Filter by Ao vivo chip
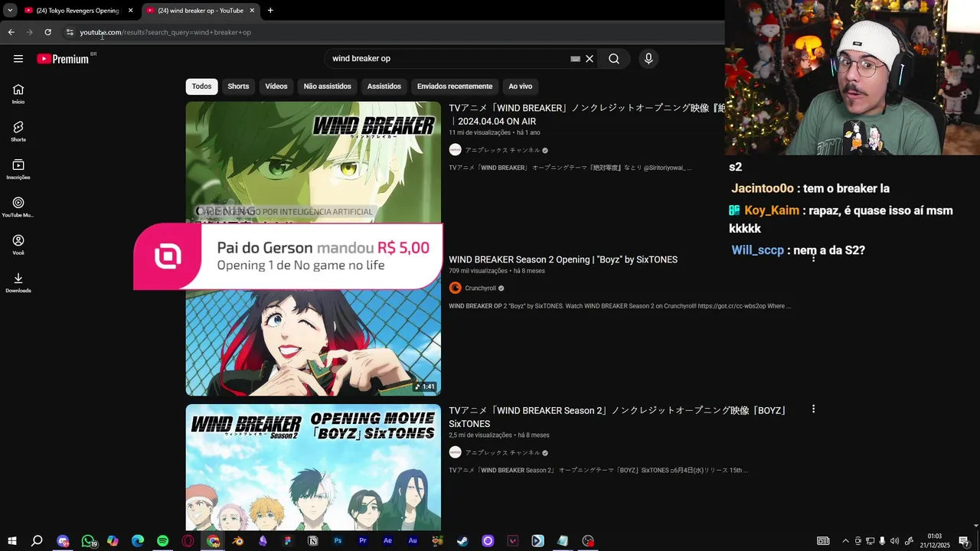This screenshot has width=980, height=551. (521, 86)
